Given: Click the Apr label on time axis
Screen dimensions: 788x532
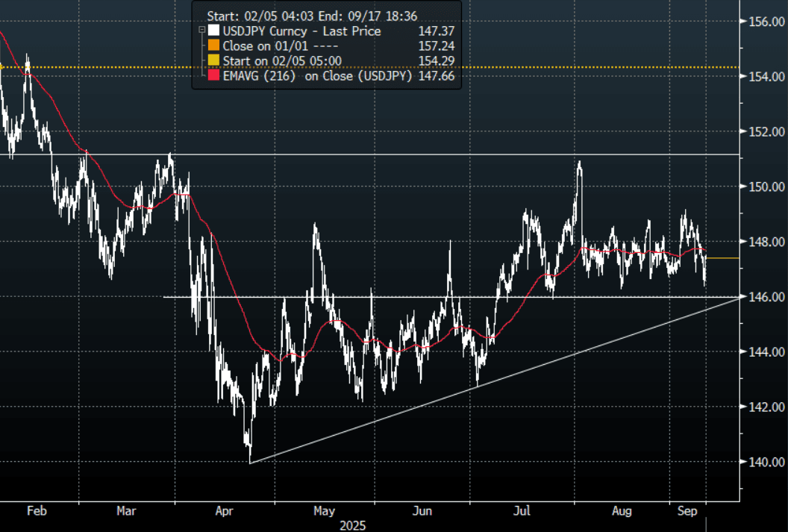Looking at the screenshot, I should click(x=225, y=512).
